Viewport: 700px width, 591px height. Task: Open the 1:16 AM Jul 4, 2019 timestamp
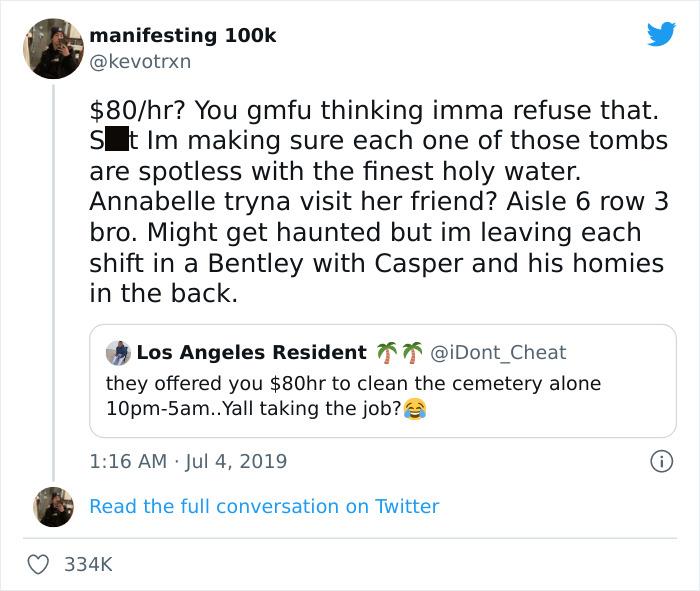188,461
